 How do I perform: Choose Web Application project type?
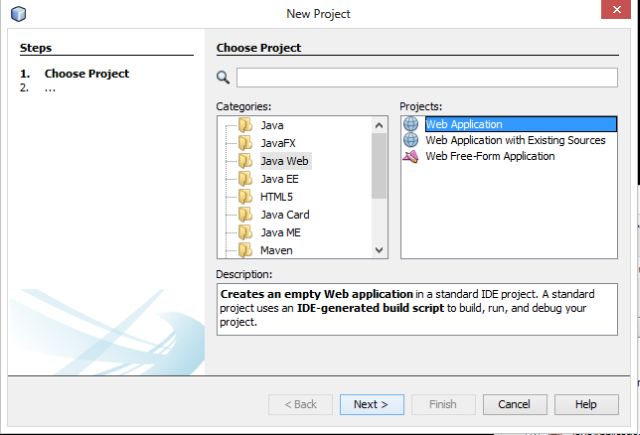coord(520,124)
